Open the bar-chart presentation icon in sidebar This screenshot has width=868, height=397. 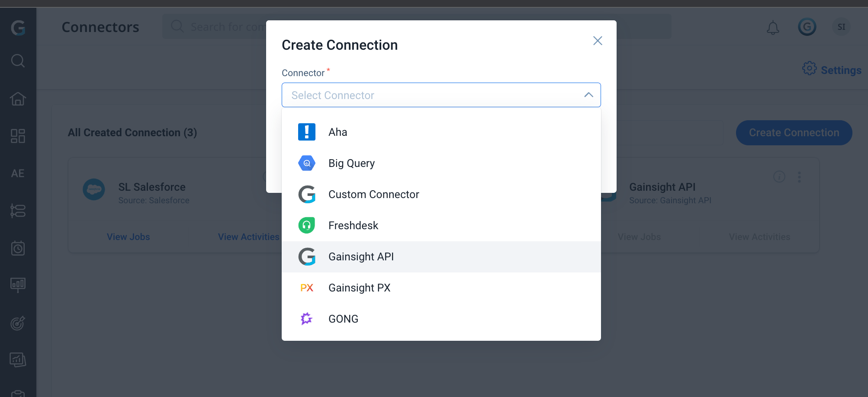[x=18, y=285]
